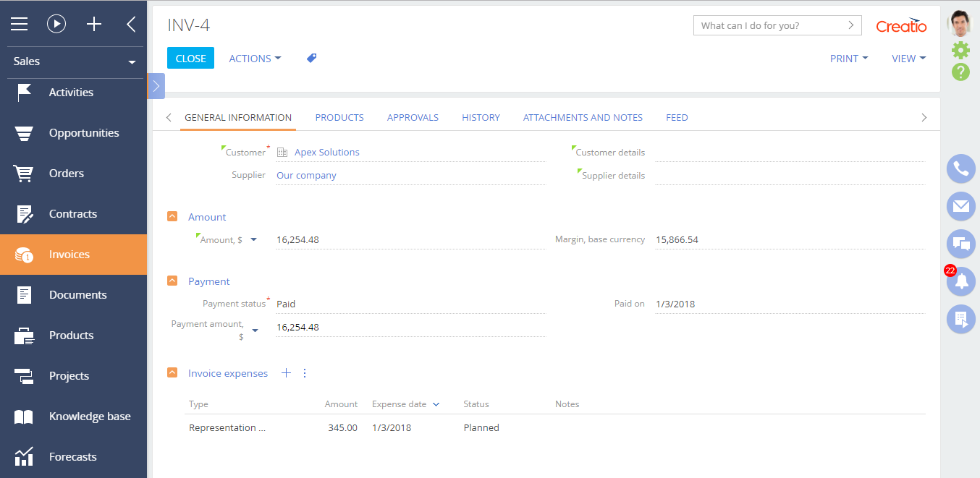980x478 pixels.
Task: Click the Creatio logo
Action: tap(901, 25)
